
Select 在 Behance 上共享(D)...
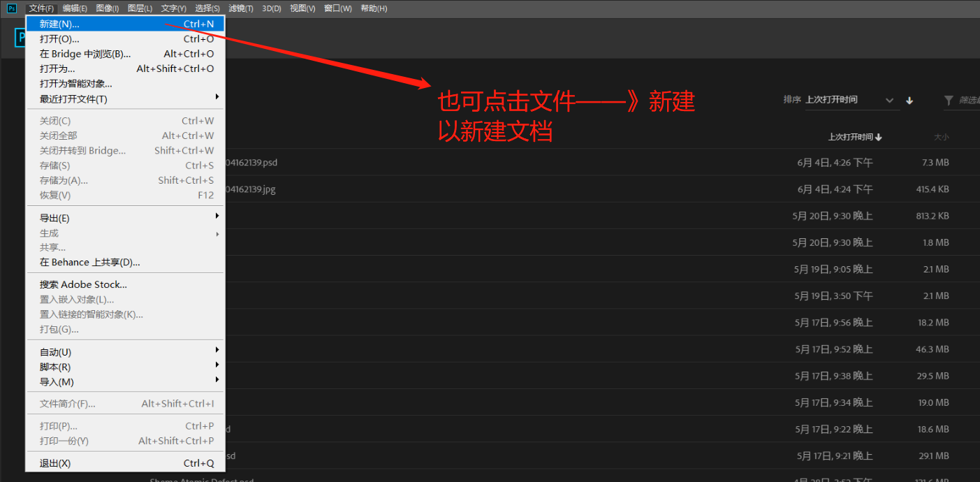[x=125, y=263]
